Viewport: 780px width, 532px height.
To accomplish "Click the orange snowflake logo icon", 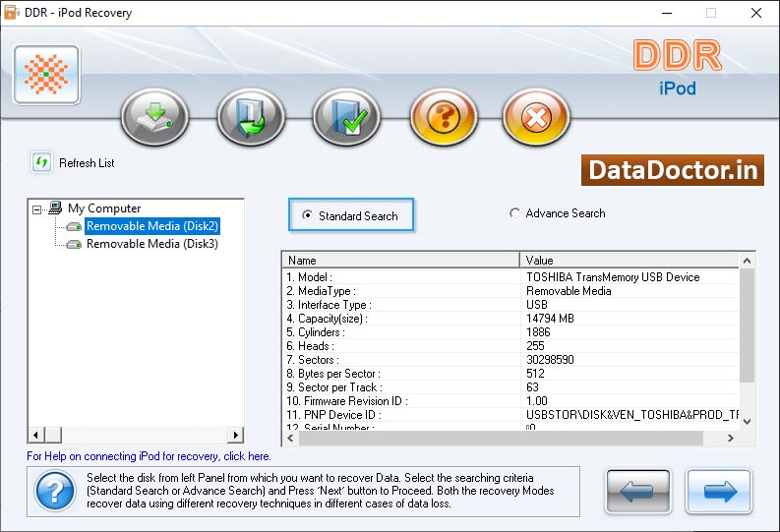I will pos(46,75).
